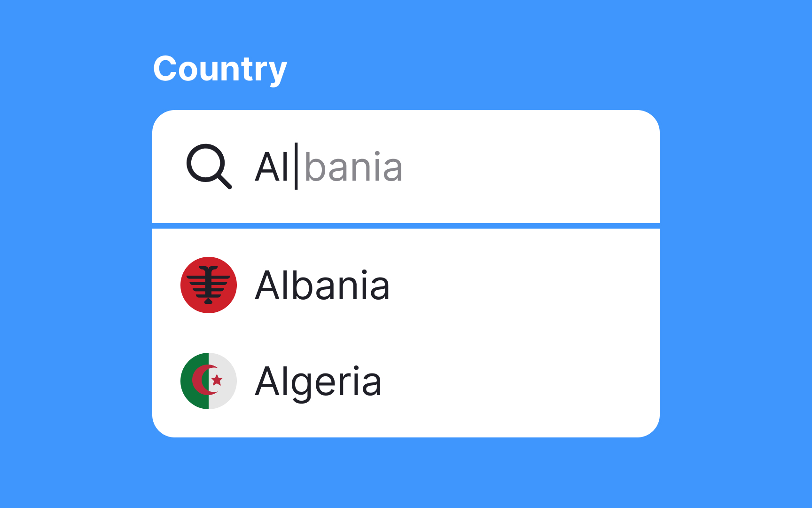Click the green-white circular Algeria flag badge

click(208, 381)
